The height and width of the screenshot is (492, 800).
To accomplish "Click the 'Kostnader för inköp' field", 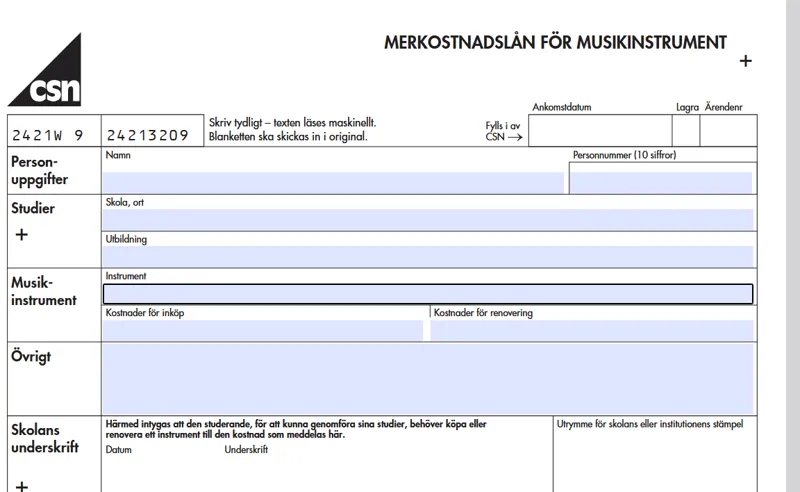I will tap(263, 330).
